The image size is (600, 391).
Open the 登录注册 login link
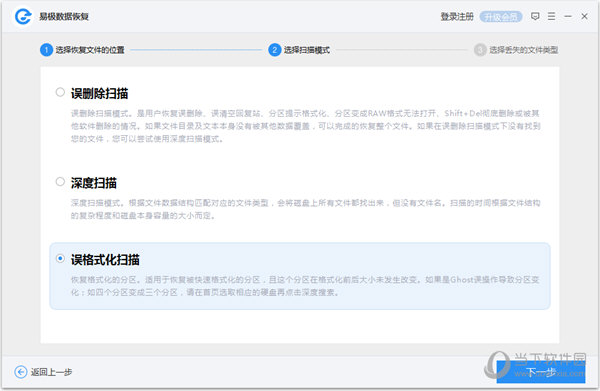coord(457,16)
